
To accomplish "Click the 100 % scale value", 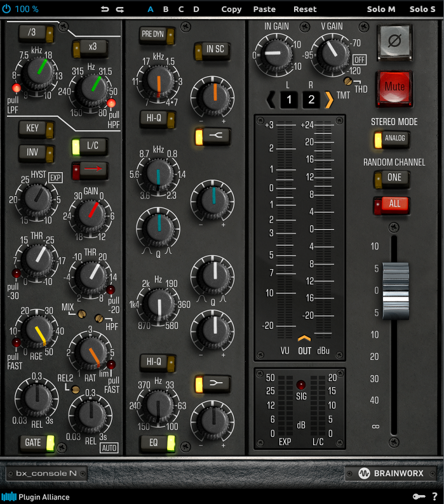I will (27, 9).
